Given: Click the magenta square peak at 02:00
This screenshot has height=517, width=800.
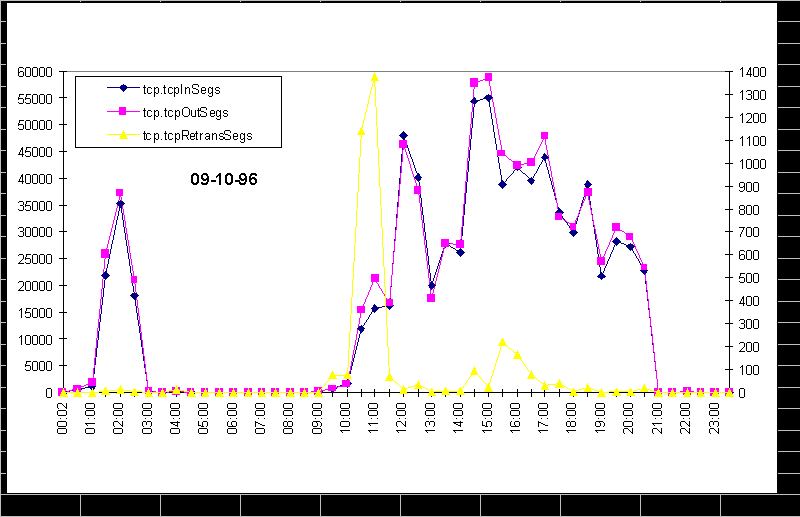Looking at the screenshot, I should [x=119, y=193].
